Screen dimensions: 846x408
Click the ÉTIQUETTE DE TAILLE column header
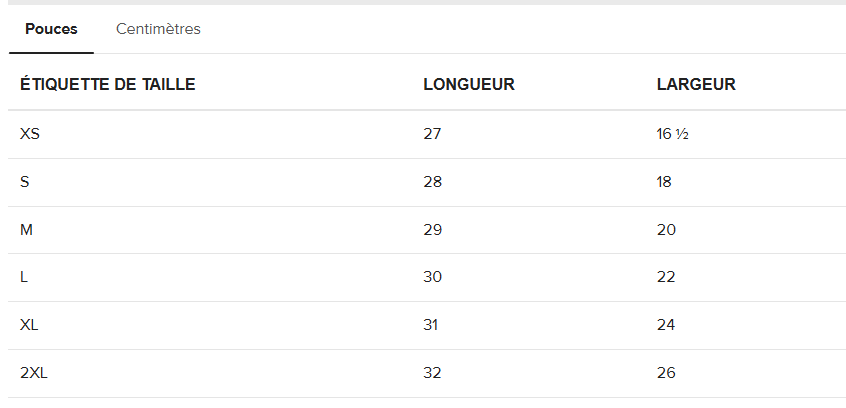click(x=107, y=84)
